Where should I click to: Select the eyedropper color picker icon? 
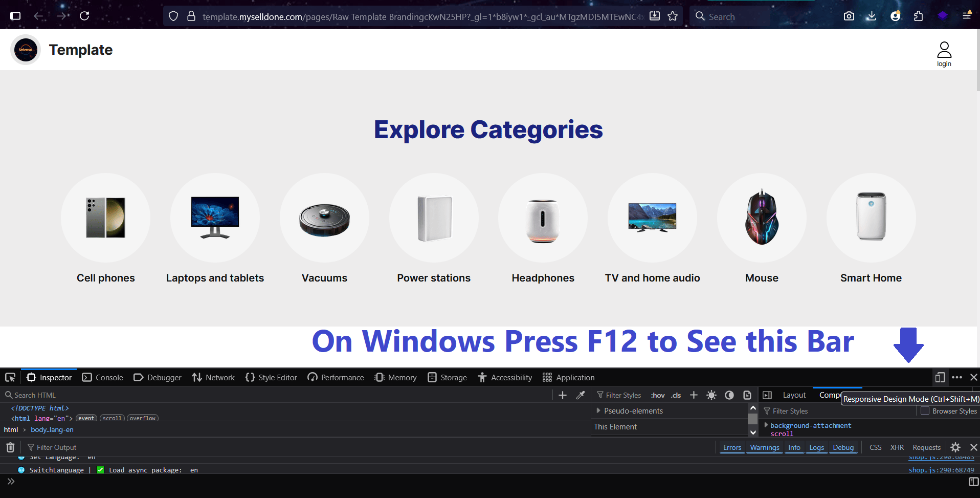click(x=581, y=395)
